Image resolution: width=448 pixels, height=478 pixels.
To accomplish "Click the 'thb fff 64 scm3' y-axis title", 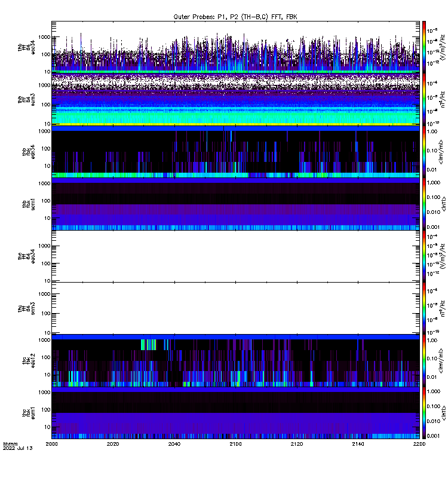I will point(26,100).
